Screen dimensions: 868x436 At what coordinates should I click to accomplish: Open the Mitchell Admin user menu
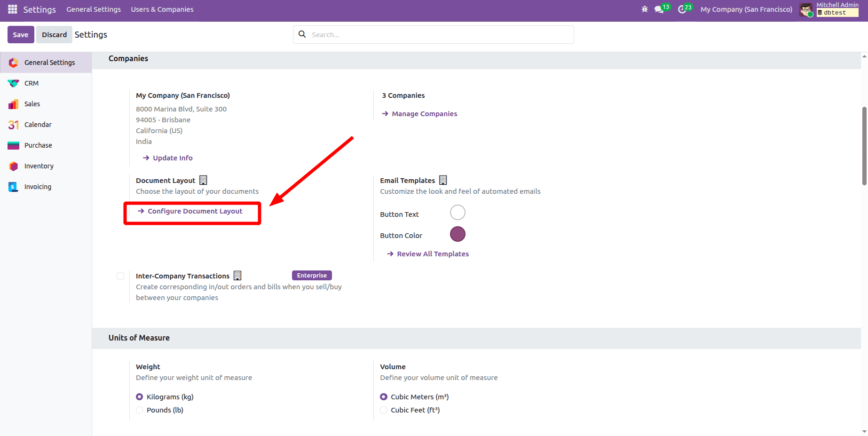pos(829,9)
